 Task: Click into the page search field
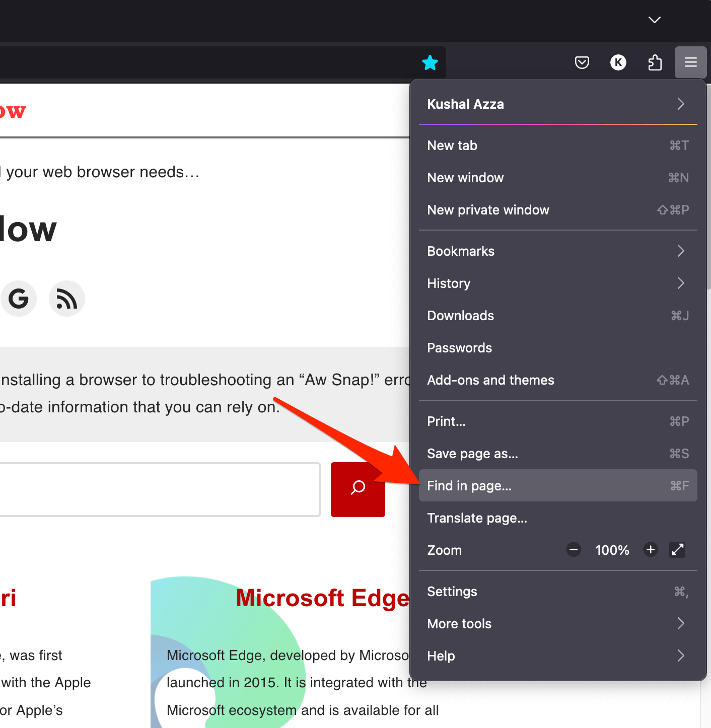tap(159, 489)
